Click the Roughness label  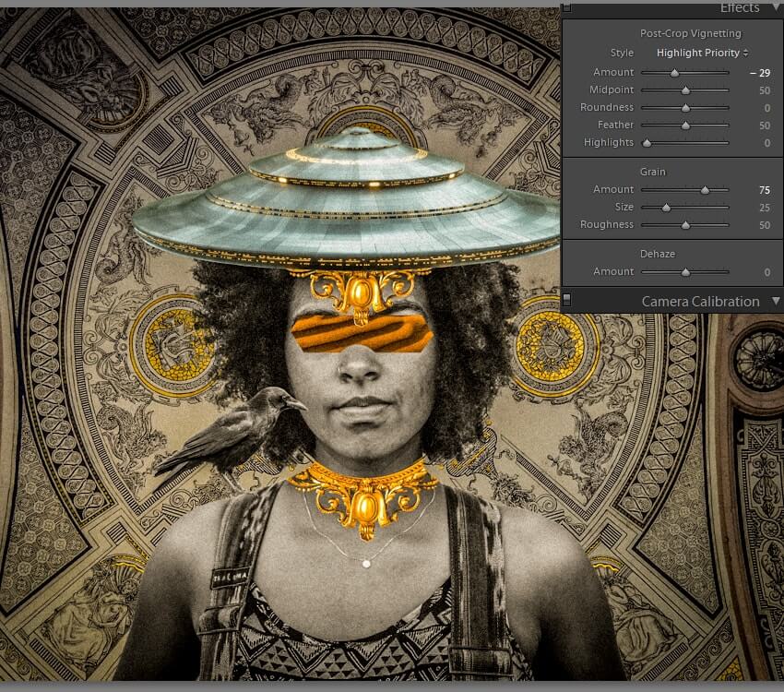click(x=607, y=224)
